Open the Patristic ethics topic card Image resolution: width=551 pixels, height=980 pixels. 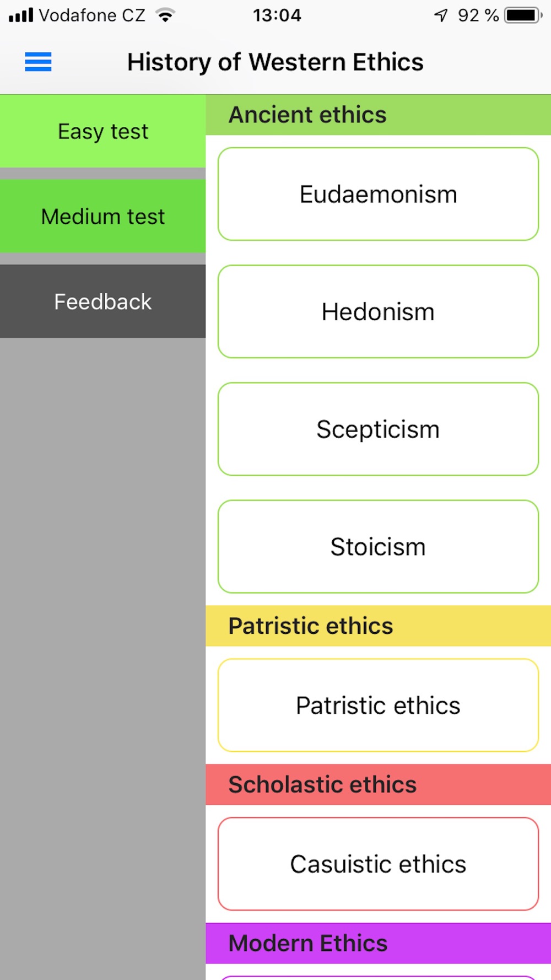point(378,705)
